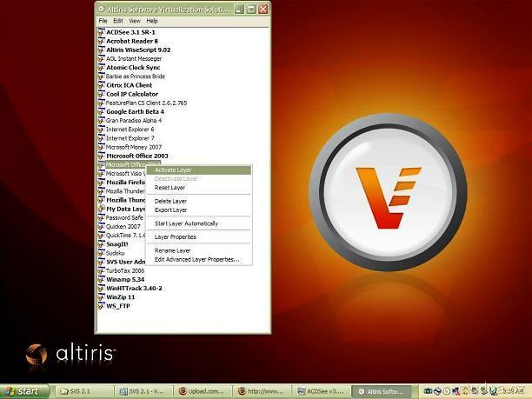Select Export Layer in context menu
This screenshot has width=532, height=399.
(x=199, y=210)
